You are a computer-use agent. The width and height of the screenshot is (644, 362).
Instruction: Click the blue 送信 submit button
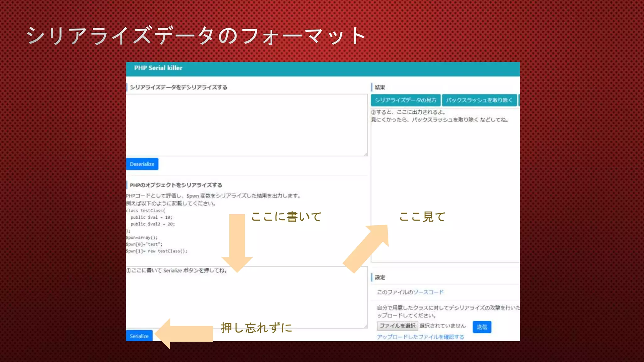pyautogui.click(x=482, y=327)
